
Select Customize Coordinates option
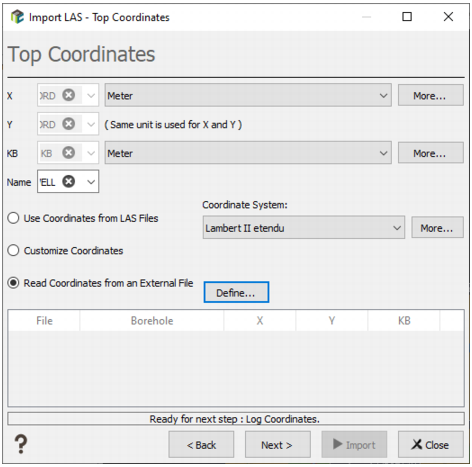tap(65, 251)
